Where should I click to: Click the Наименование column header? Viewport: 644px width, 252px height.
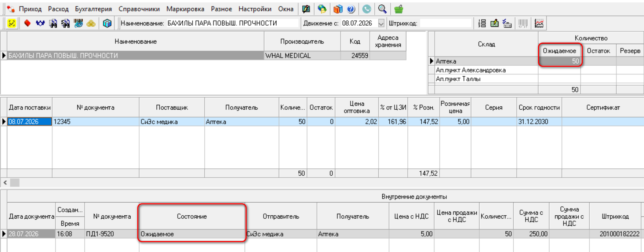click(x=135, y=41)
